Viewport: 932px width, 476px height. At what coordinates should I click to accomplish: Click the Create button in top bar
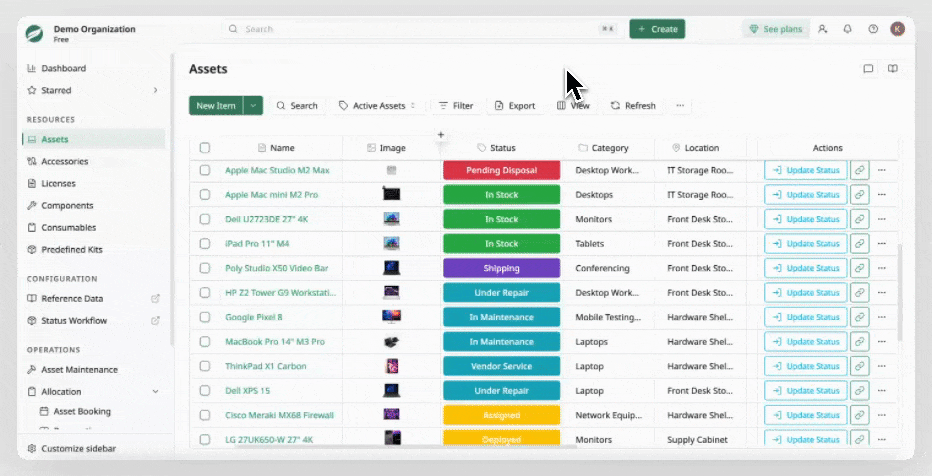[x=657, y=29]
